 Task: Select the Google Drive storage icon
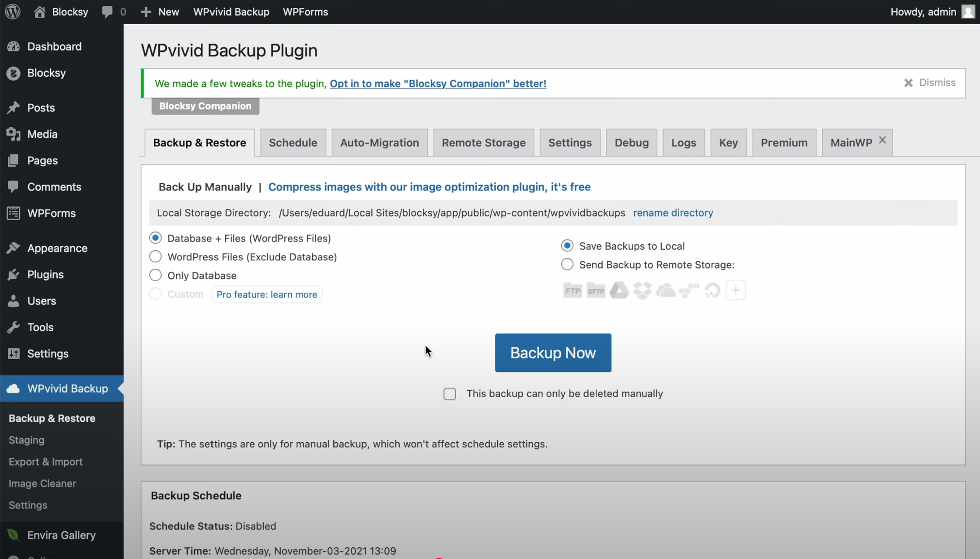pyautogui.click(x=619, y=290)
